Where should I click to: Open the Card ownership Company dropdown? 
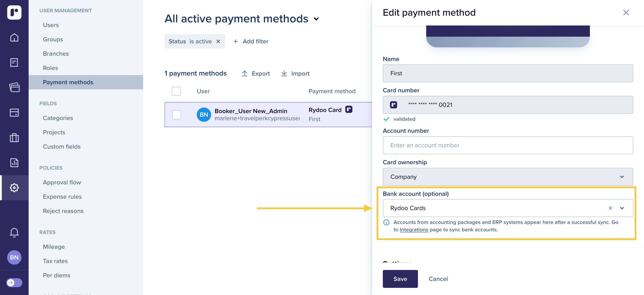[x=508, y=177]
